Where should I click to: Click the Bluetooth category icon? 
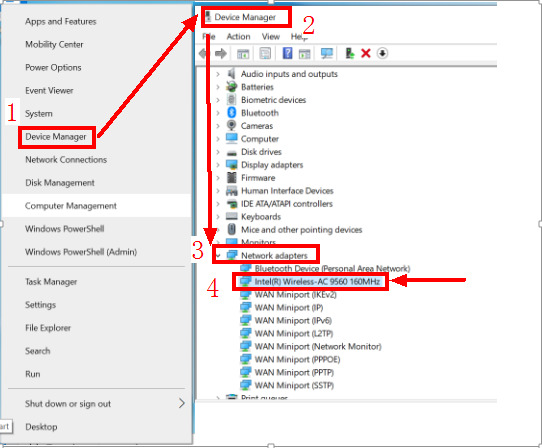(231, 113)
